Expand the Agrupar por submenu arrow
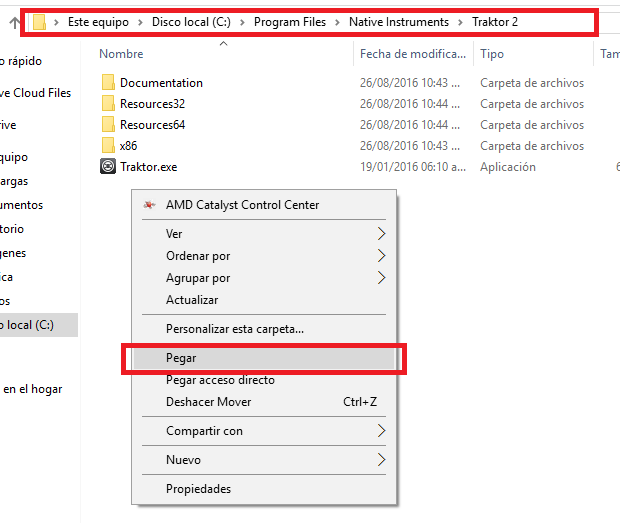 (381, 278)
